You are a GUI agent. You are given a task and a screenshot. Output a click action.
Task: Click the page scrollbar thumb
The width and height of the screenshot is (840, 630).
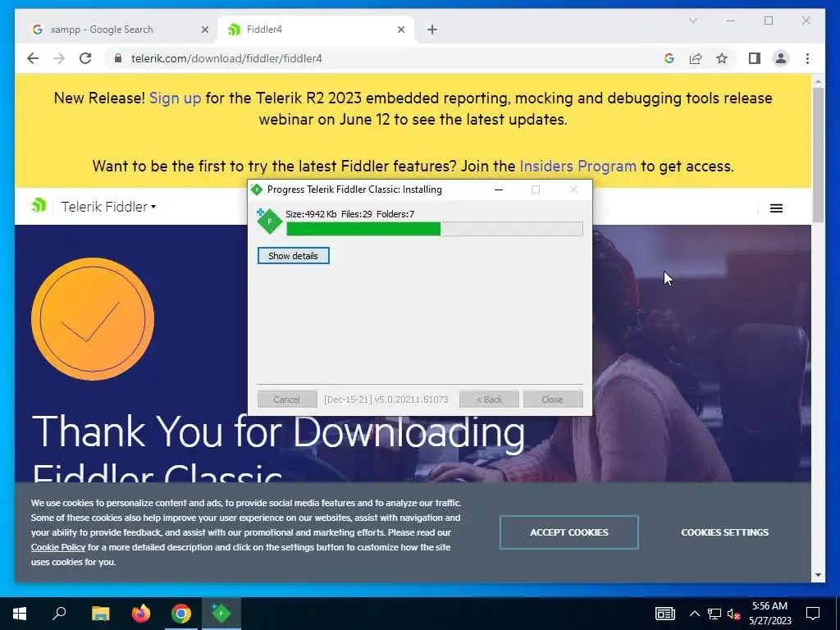coord(818,155)
